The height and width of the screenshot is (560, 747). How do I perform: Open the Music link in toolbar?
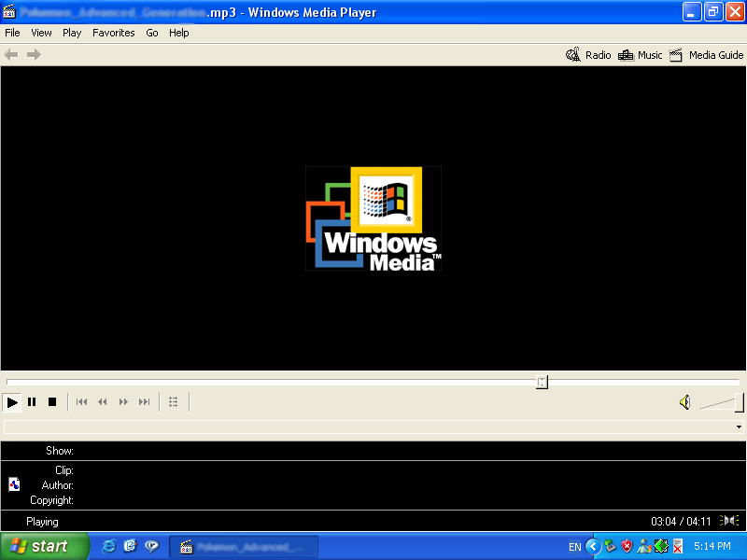tap(641, 55)
